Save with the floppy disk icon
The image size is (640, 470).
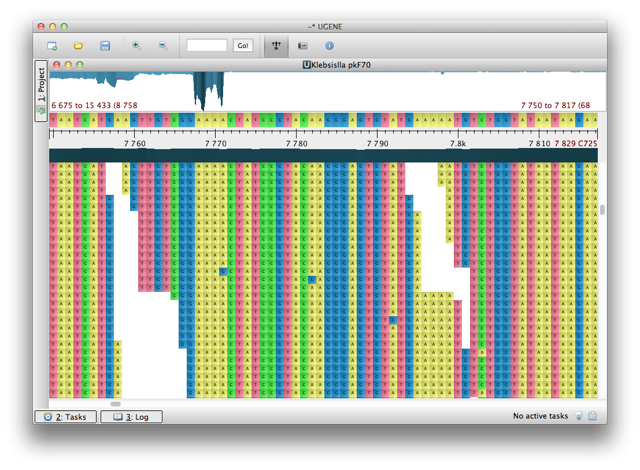[105, 46]
